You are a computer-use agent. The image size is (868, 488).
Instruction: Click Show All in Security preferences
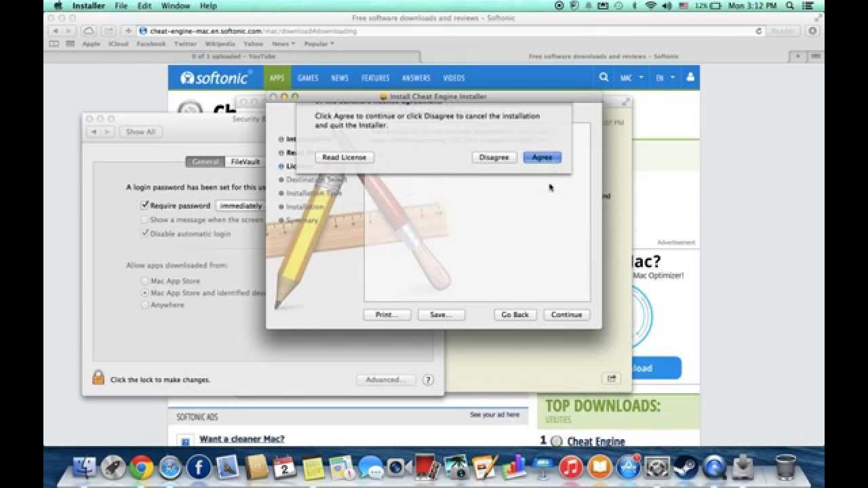click(140, 131)
